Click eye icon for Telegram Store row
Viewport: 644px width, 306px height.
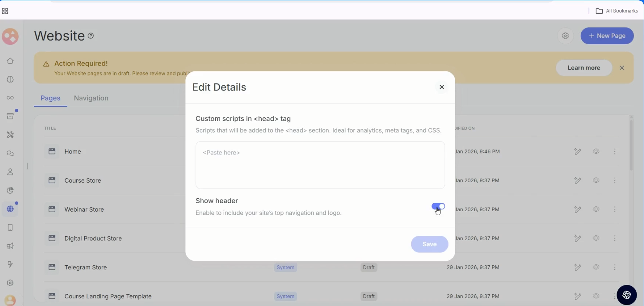pyautogui.click(x=596, y=267)
